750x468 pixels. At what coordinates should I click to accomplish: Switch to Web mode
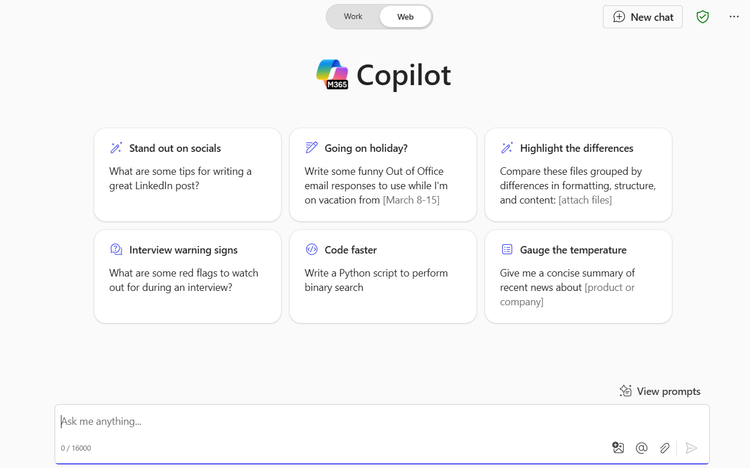[x=405, y=17]
